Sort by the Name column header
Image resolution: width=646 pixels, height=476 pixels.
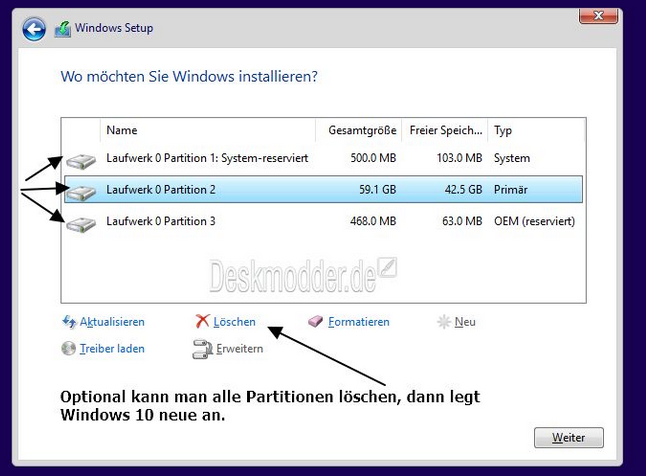208,130
